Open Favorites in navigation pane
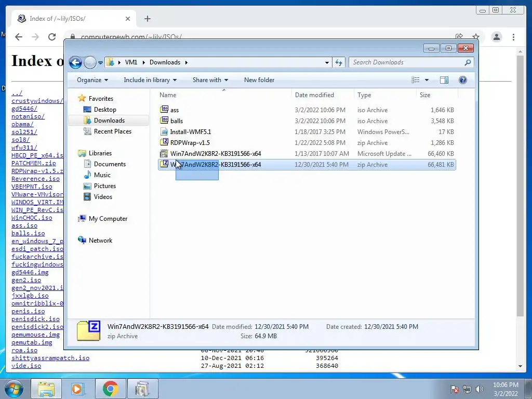Viewport: 532px width, 399px height. pyautogui.click(x=101, y=99)
